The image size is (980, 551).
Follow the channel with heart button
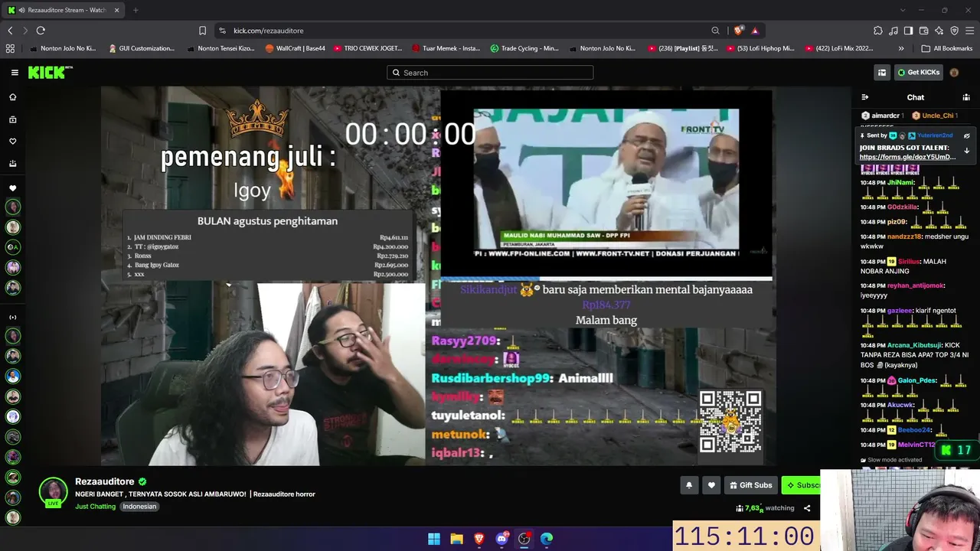(x=711, y=485)
